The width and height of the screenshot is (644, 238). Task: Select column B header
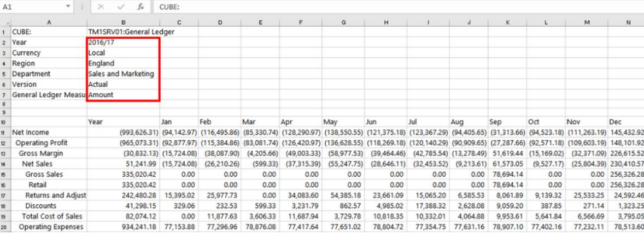(123, 23)
